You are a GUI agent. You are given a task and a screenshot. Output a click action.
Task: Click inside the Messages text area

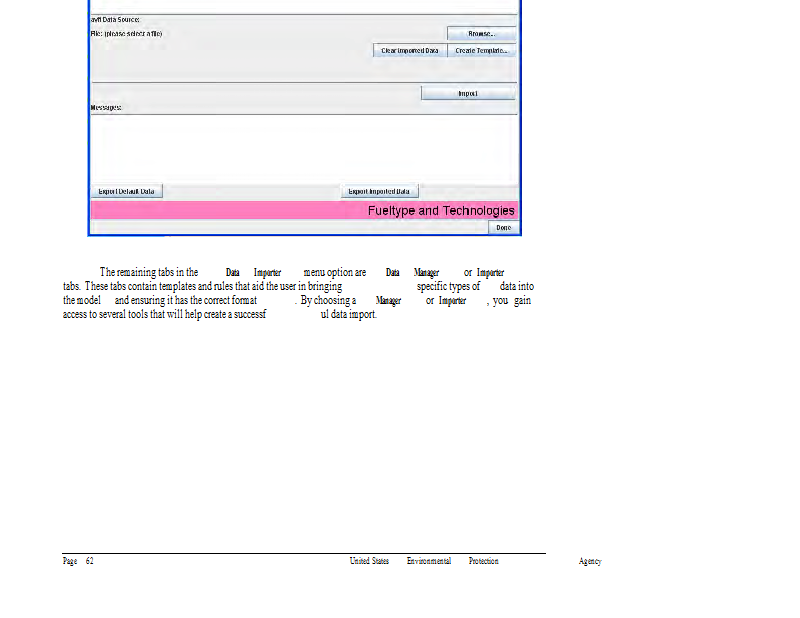pos(304,148)
